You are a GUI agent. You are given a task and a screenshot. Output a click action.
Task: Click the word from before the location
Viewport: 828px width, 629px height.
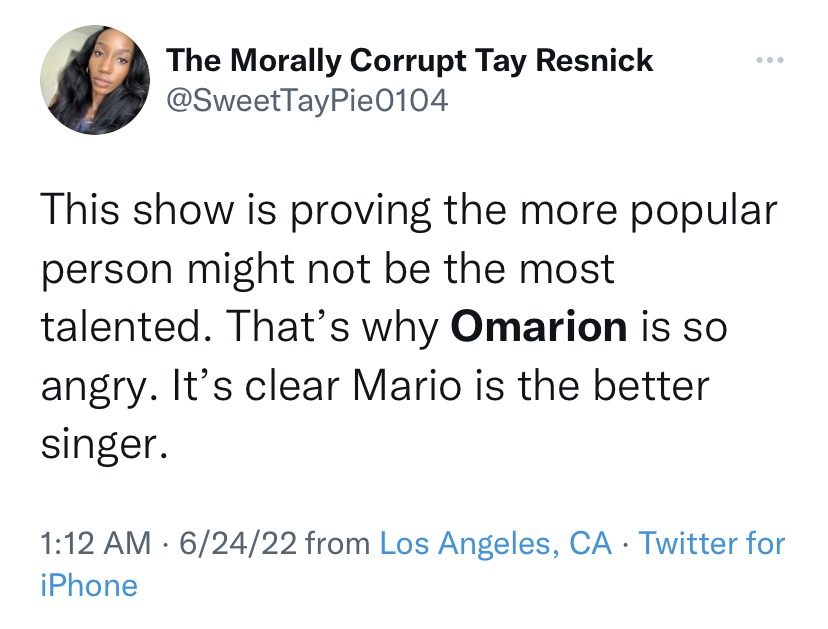tap(338, 543)
